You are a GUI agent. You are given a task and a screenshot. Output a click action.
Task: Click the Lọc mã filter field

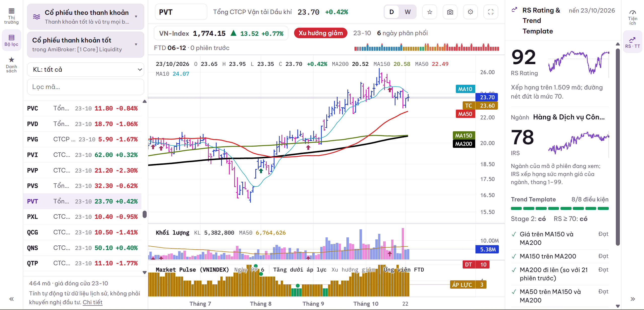tap(86, 87)
